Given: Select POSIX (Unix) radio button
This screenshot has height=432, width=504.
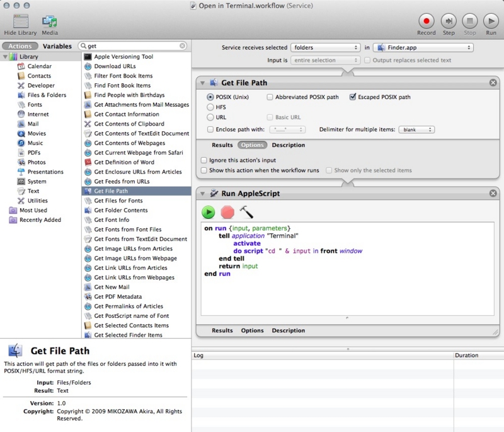Looking at the screenshot, I should point(210,97).
